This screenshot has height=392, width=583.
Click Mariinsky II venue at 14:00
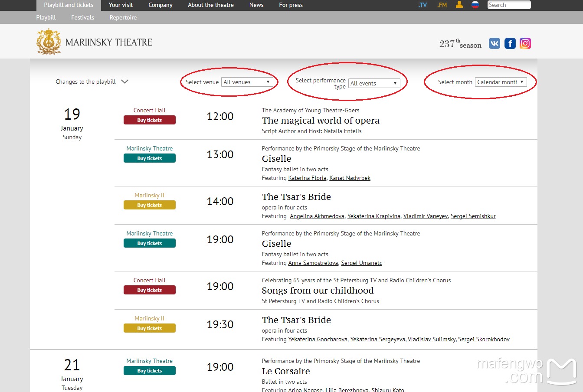tap(150, 195)
